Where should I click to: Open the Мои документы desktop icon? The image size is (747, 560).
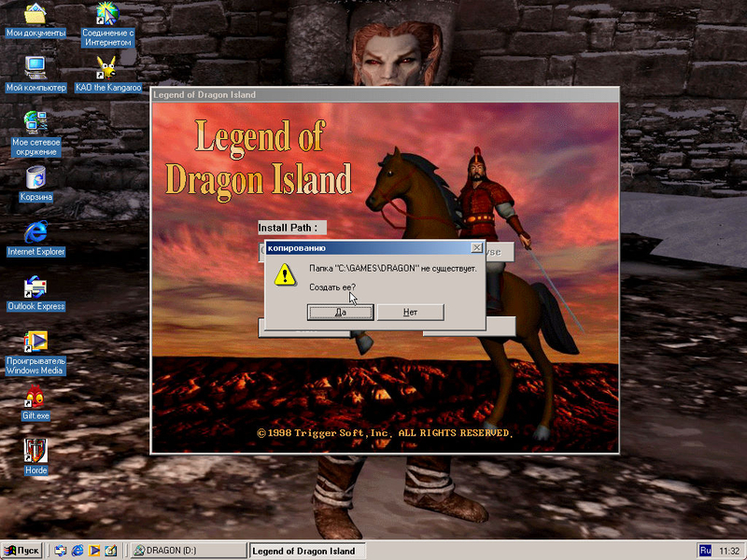tap(35, 20)
